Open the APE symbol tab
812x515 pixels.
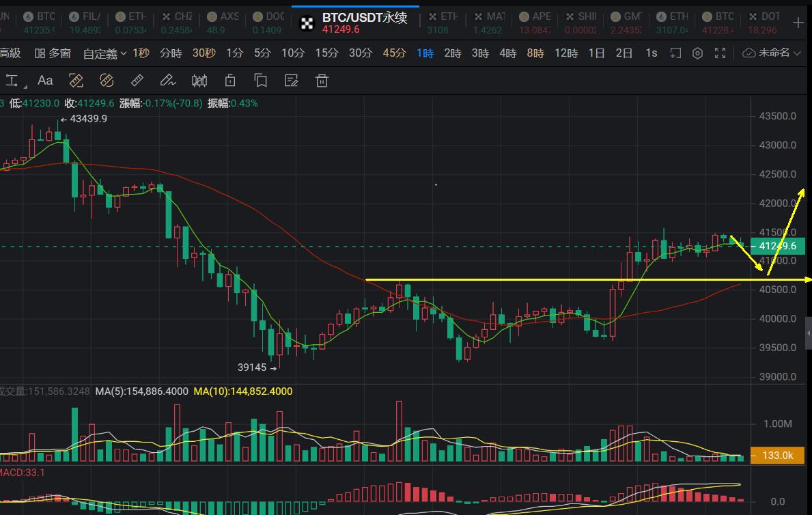pos(535,23)
